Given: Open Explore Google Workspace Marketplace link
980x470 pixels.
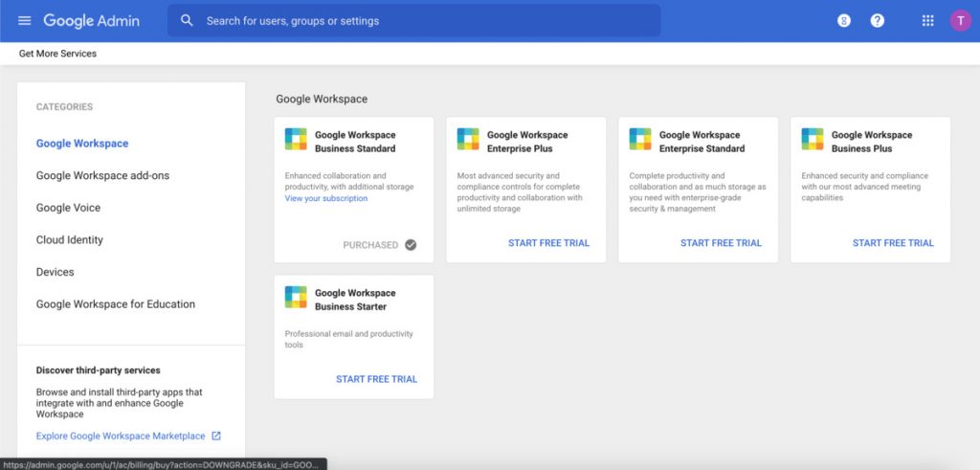Looking at the screenshot, I should click(x=121, y=436).
